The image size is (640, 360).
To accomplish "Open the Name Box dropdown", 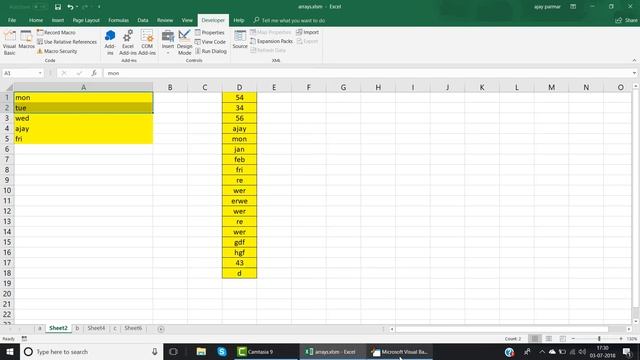I will 40,73.
